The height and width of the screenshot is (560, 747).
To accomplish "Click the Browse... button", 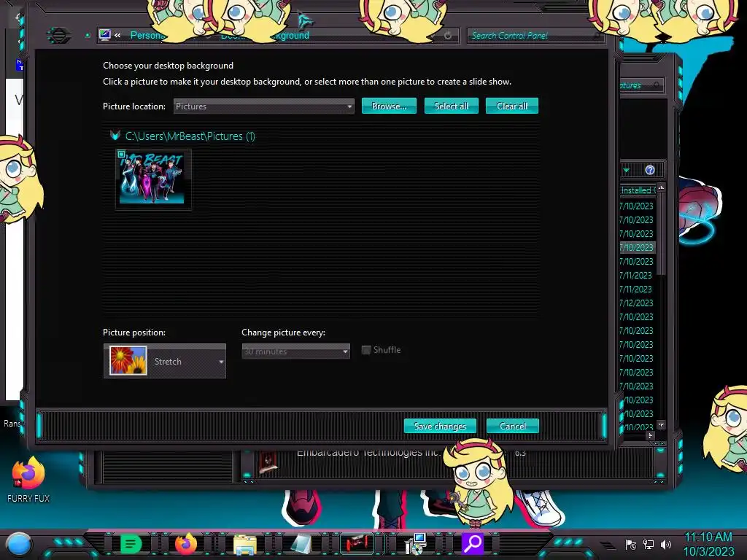I will (x=389, y=106).
